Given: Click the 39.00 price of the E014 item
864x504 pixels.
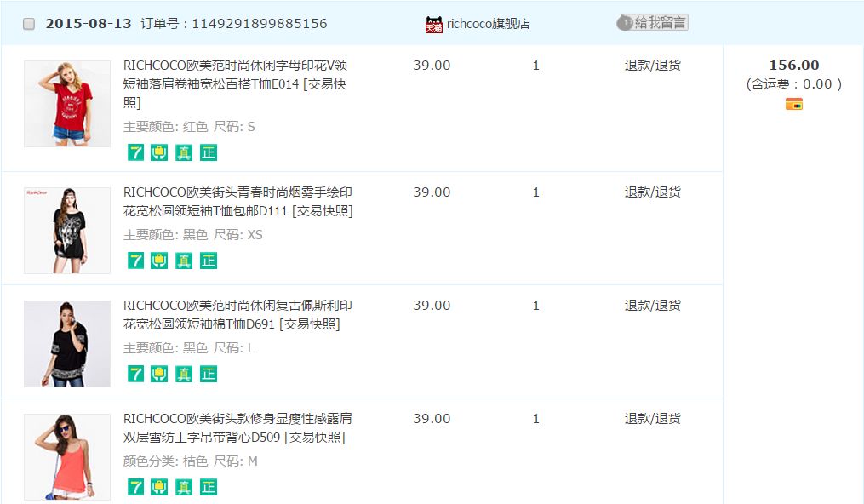Looking at the screenshot, I should pos(432,66).
